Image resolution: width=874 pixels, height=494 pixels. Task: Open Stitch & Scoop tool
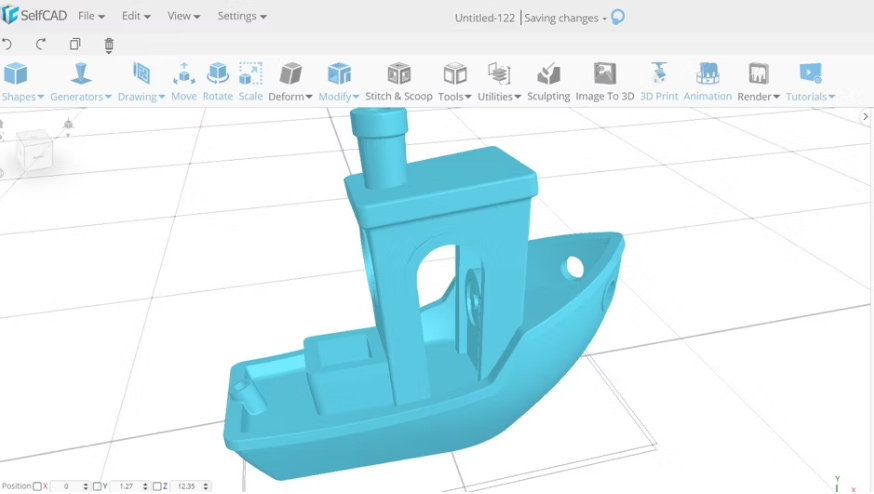[x=399, y=82]
